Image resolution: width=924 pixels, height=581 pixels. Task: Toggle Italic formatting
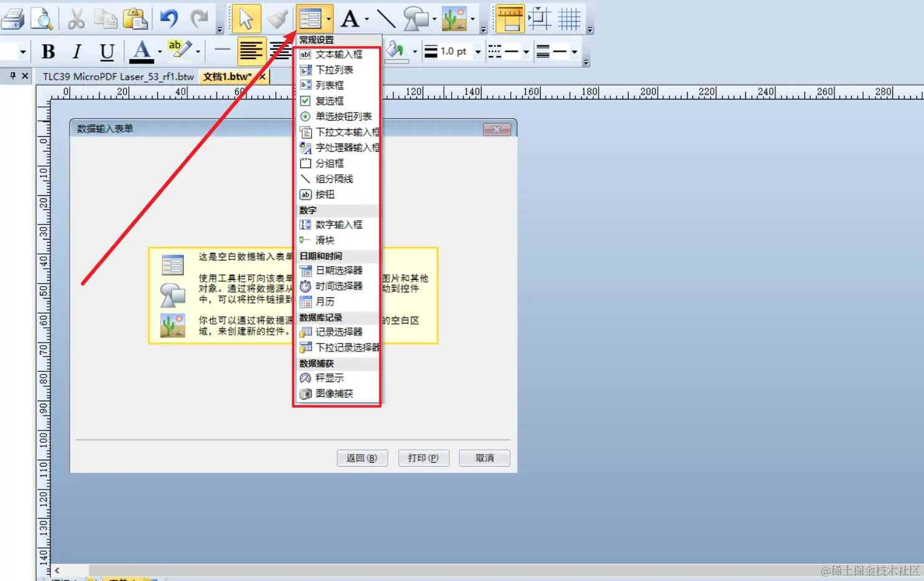tap(77, 52)
